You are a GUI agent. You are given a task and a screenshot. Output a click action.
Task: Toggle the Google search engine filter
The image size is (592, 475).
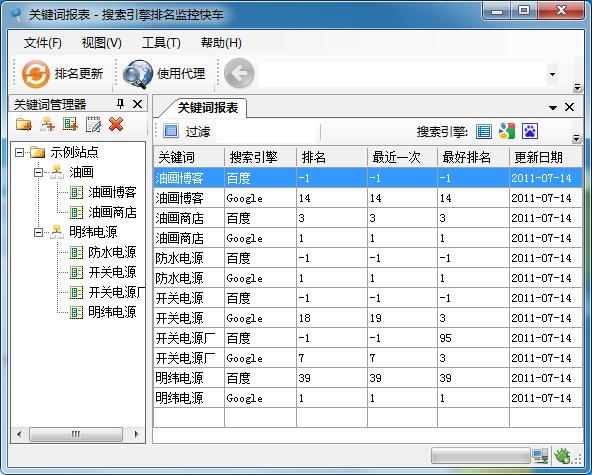click(x=507, y=131)
